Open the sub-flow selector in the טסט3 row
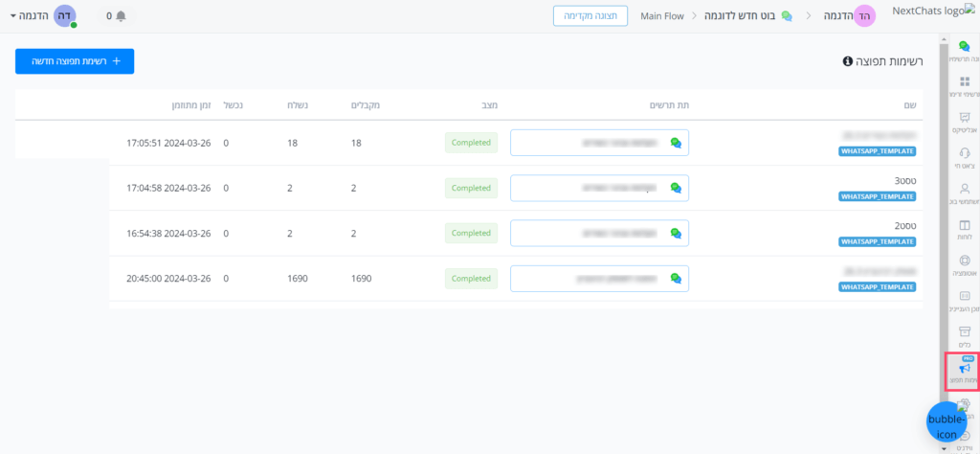This screenshot has height=454, width=980. [x=599, y=188]
